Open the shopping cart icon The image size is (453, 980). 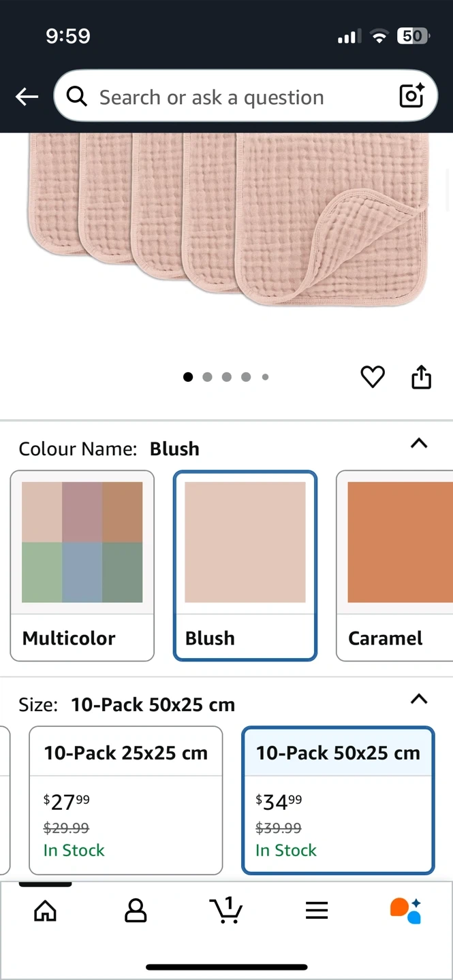(225, 910)
